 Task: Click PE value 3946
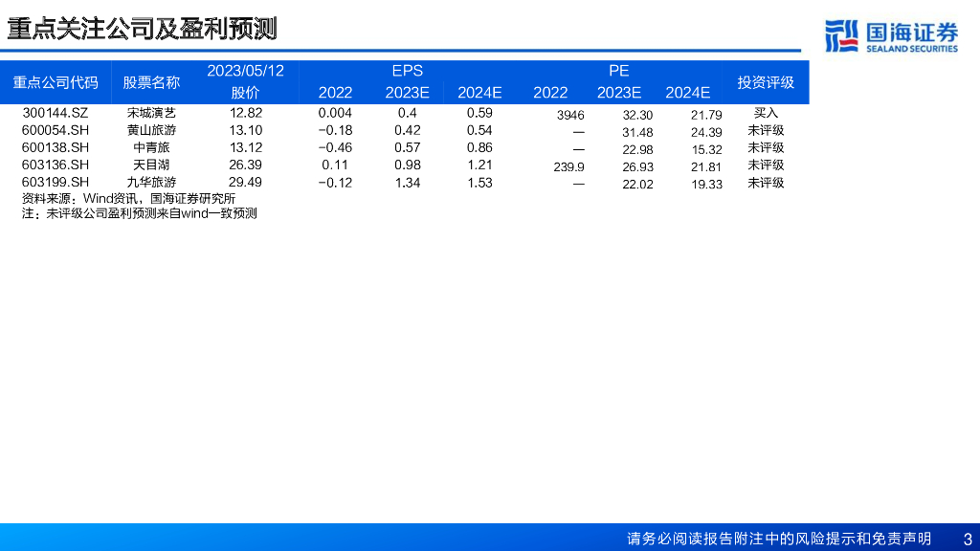click(x=570, y=116)
